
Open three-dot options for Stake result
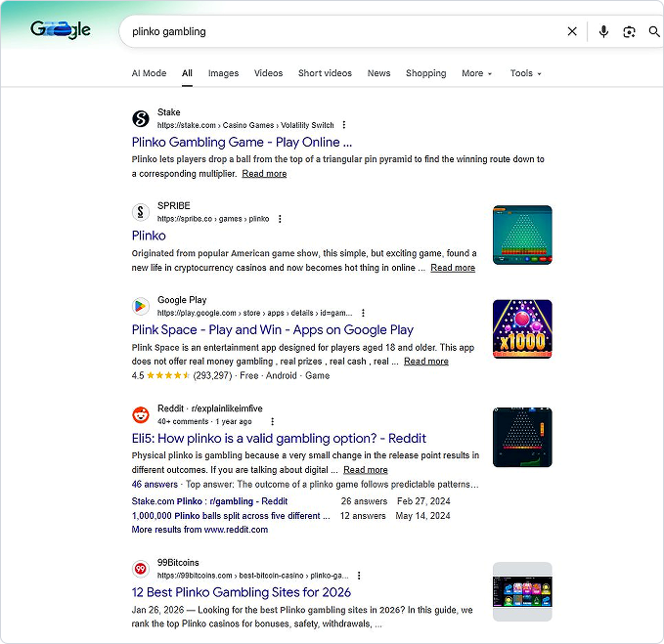pos(344,125)
